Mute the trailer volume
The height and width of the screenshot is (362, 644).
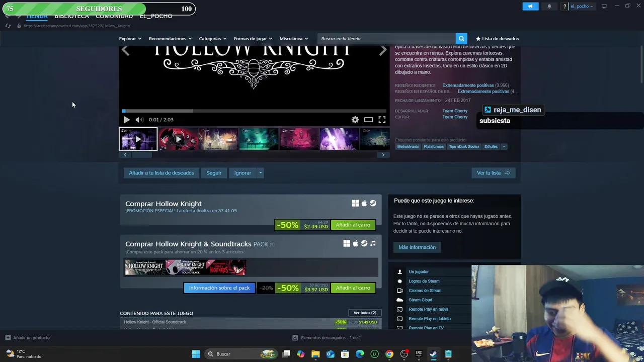139,120
